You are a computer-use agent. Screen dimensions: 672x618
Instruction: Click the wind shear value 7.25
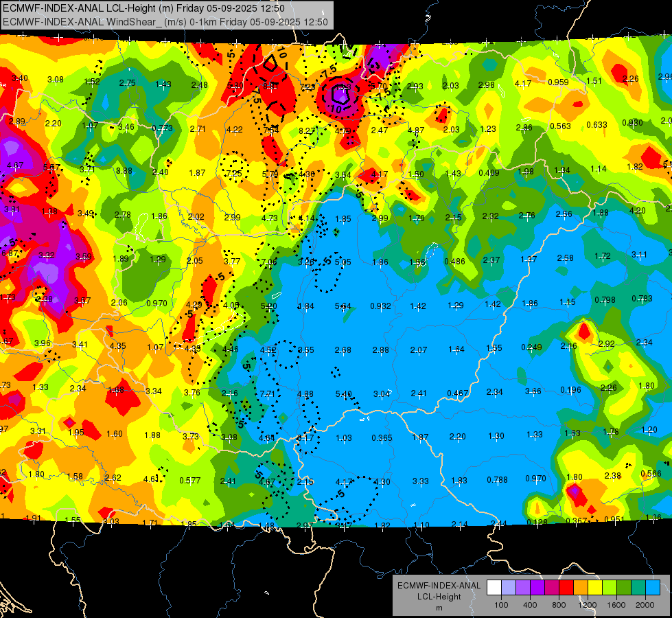234,174
